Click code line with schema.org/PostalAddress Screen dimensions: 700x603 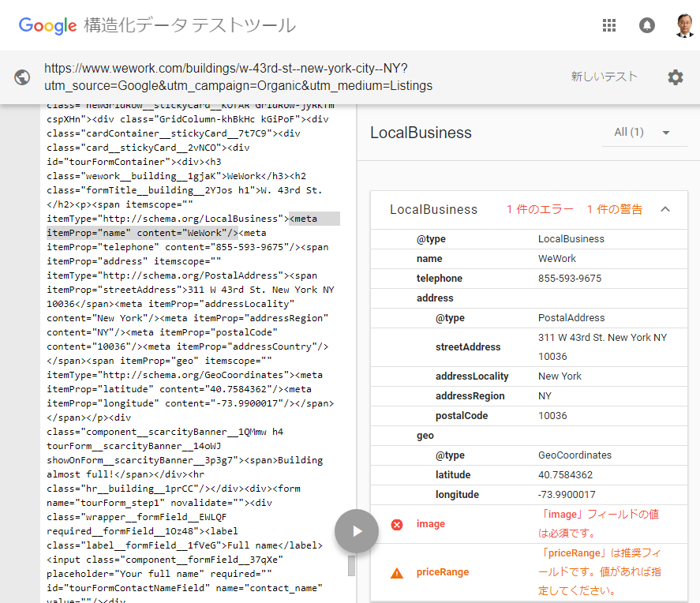coord(182,275)
